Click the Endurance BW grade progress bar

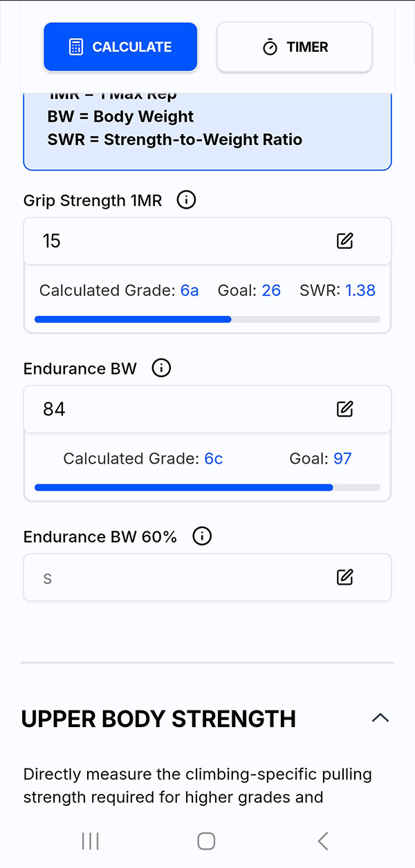(207, 487)
